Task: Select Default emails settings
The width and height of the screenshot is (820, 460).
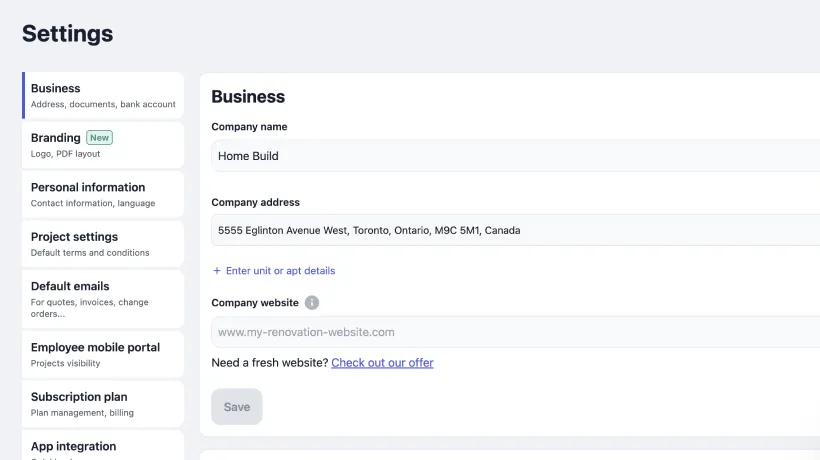Action: pos(103,300)
